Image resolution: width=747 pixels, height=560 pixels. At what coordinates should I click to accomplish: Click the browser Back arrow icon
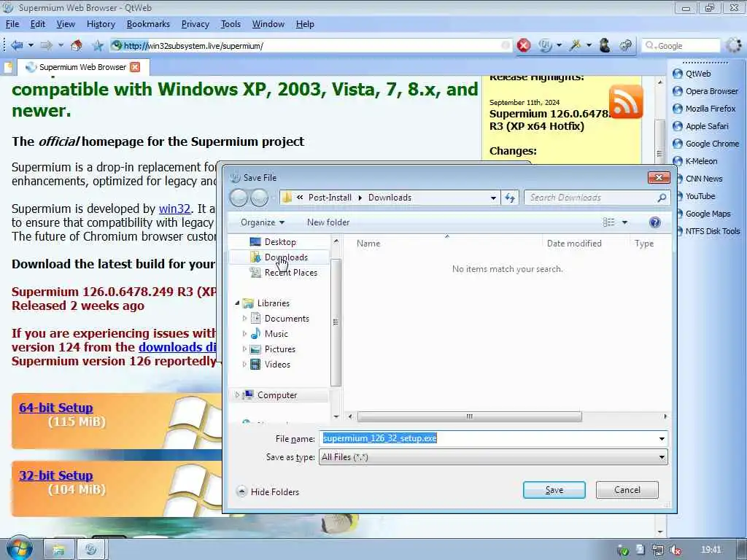pos(18,45)
